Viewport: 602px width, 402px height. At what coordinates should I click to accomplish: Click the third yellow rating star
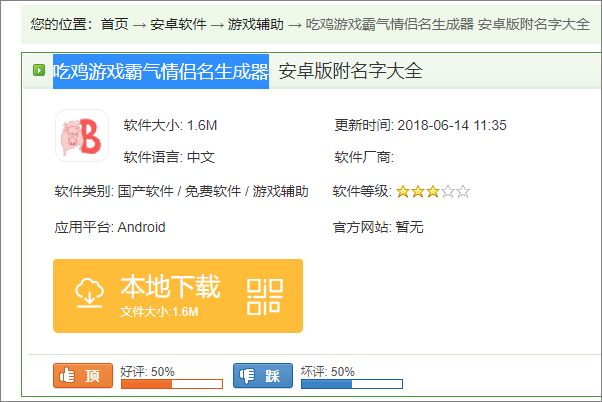coord(433,191)
